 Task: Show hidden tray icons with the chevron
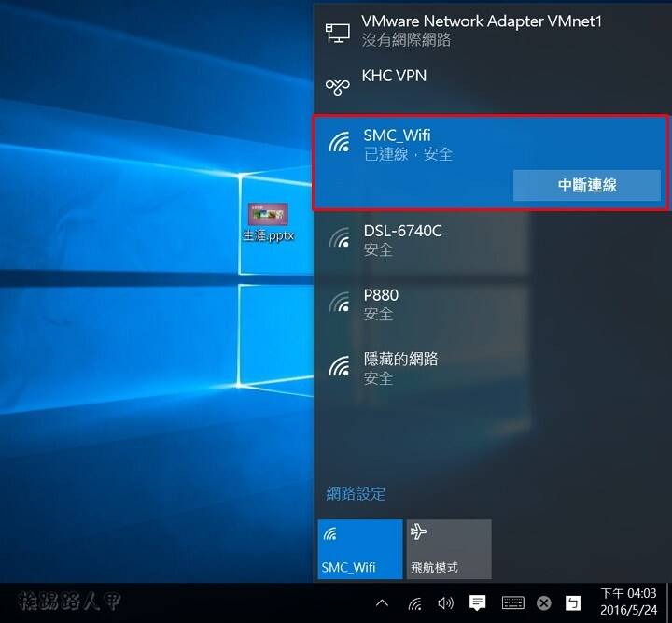(382, 603)
